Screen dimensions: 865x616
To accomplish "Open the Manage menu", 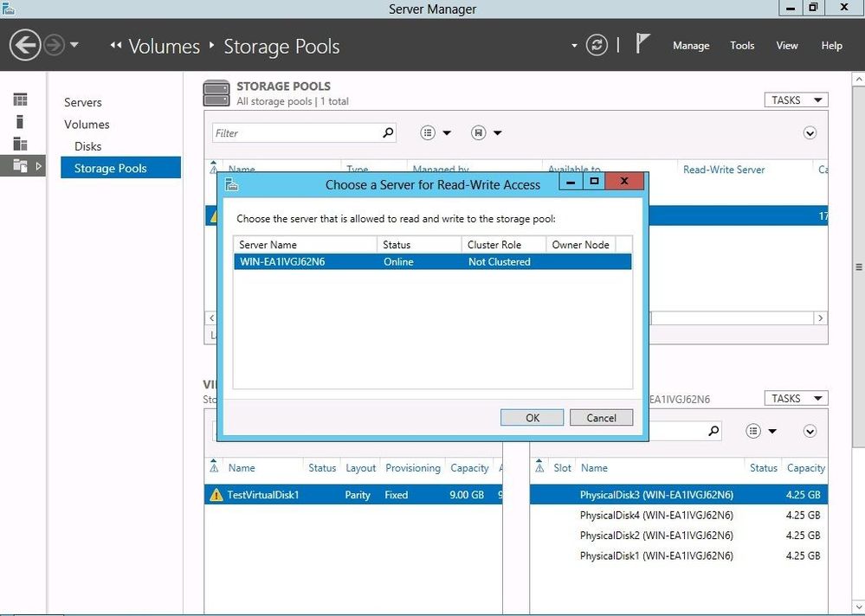I will point(691,46).
